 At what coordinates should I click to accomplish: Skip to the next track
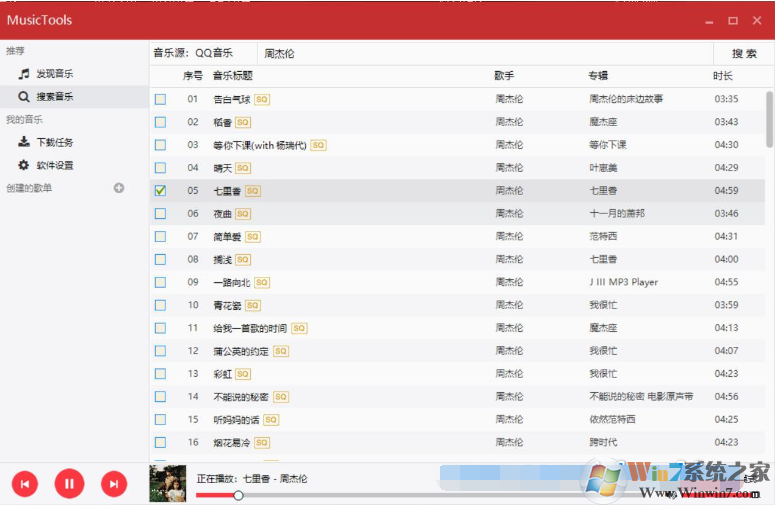coord(114,484)
